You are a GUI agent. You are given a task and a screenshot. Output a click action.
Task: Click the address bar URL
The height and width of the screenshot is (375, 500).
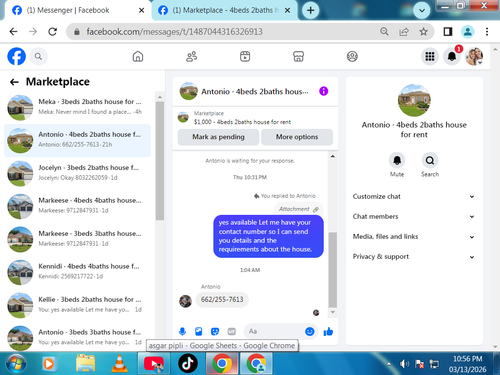(174, 32)
